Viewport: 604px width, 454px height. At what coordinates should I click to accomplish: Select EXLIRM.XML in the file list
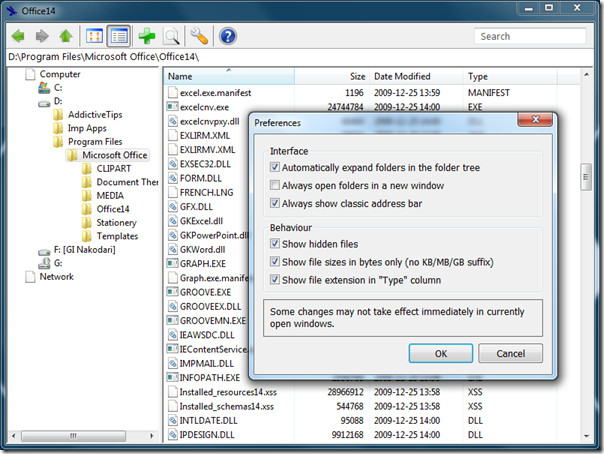(205, 136)
